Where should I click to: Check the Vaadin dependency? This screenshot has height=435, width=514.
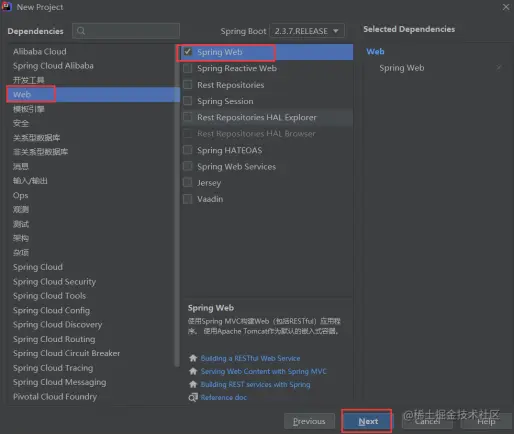188,199
